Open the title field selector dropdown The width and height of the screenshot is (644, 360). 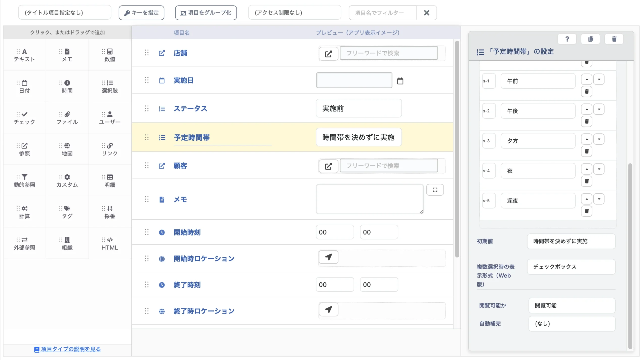(x=65, y=13)
